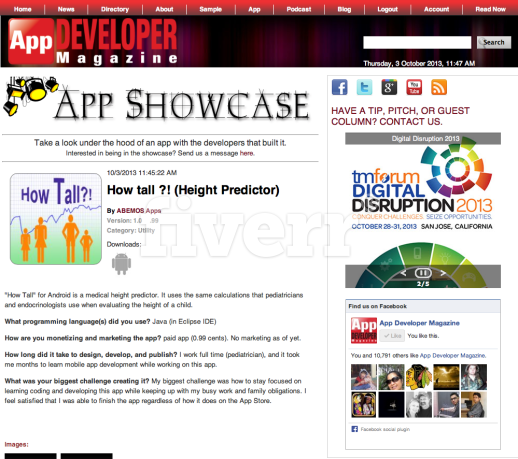The height and width of the screenshot is (459, 518).
Task: Open the ABEMOS Apps developer link
Action: pyautogui.click(x=139, y=211)
